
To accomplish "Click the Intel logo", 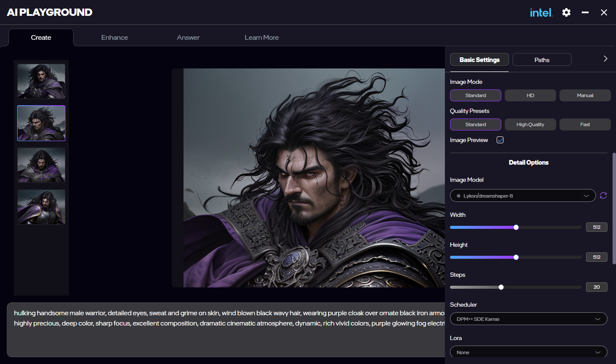I will pos(541,13).
